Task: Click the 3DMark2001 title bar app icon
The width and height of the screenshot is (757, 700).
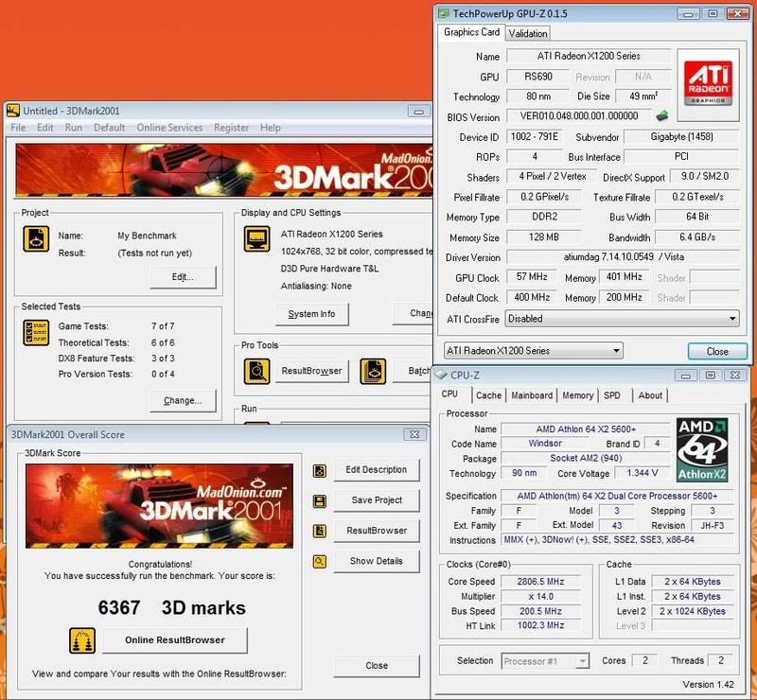Action: pos(13,111)
